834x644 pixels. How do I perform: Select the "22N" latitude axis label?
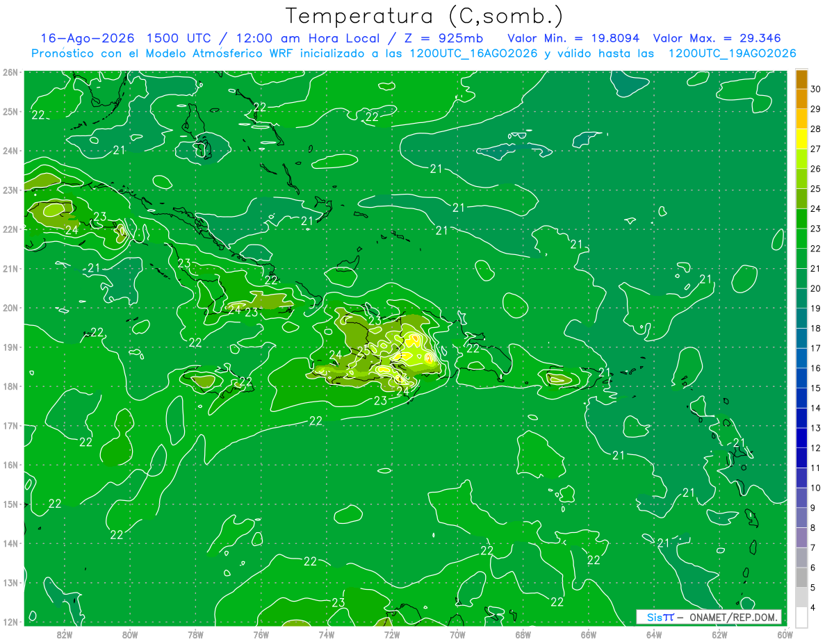coord(10,229)
